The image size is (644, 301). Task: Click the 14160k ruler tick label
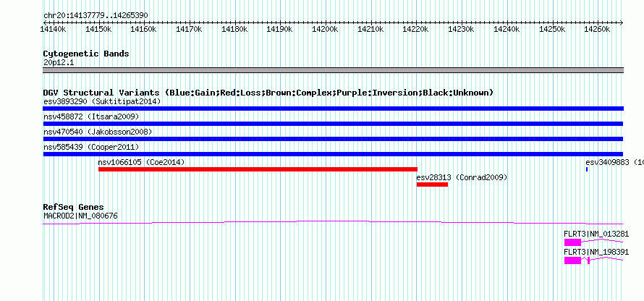tap(143, 29)
